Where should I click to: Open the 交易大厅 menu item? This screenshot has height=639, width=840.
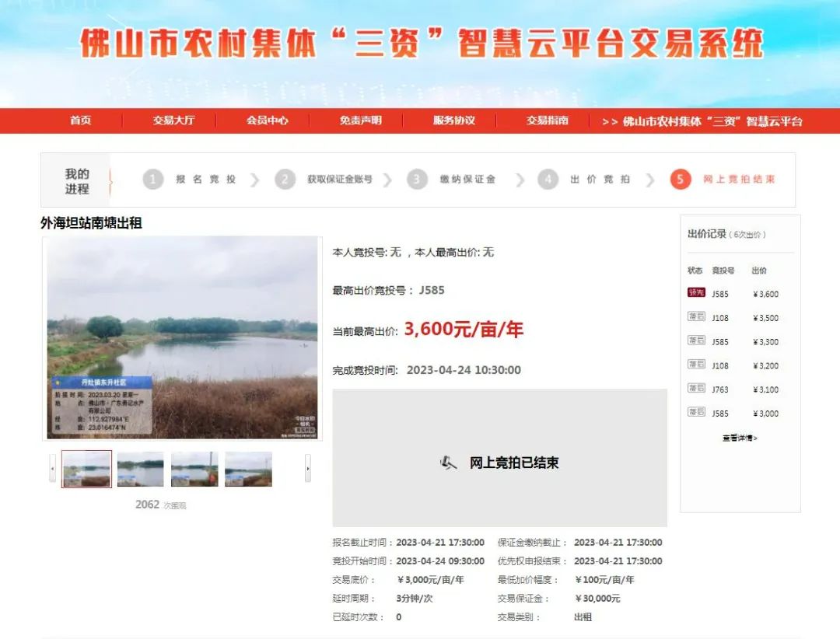pos(173,120)
